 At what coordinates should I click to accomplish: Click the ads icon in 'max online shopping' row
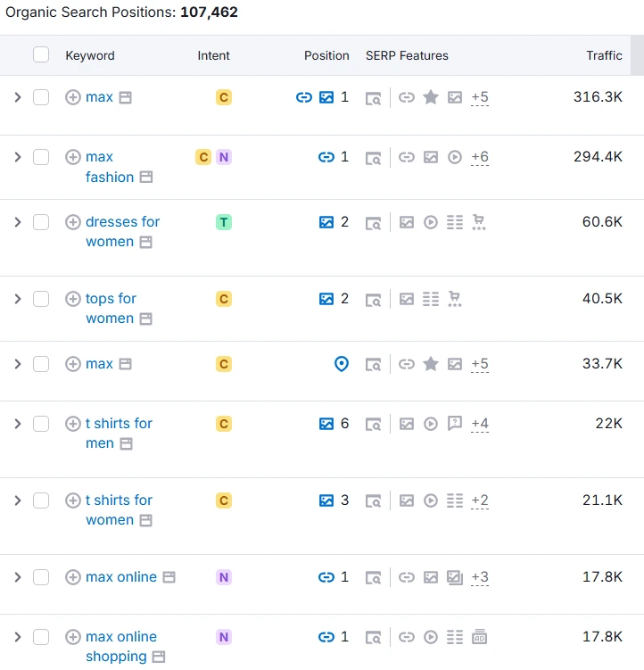[x=479, y=637]
